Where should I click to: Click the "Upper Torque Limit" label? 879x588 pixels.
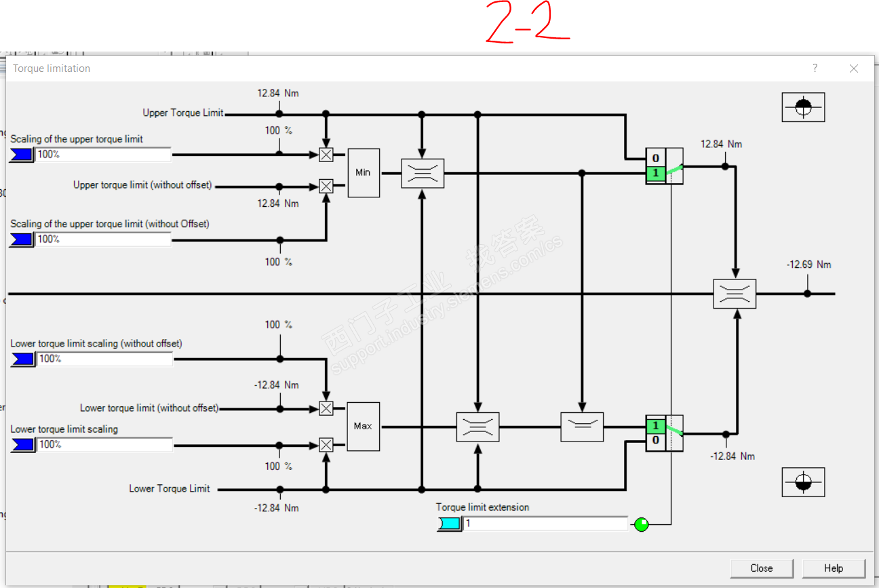click(183, 113)
